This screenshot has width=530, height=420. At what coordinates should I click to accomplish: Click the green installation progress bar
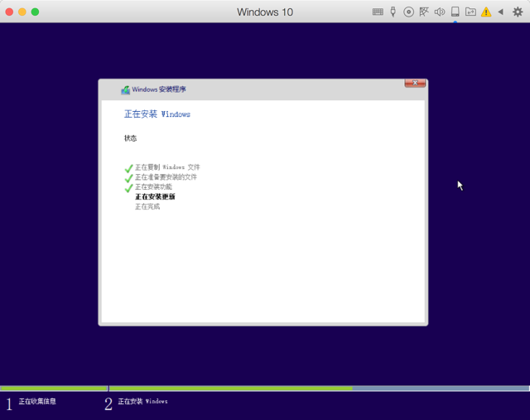pos(230,389)
